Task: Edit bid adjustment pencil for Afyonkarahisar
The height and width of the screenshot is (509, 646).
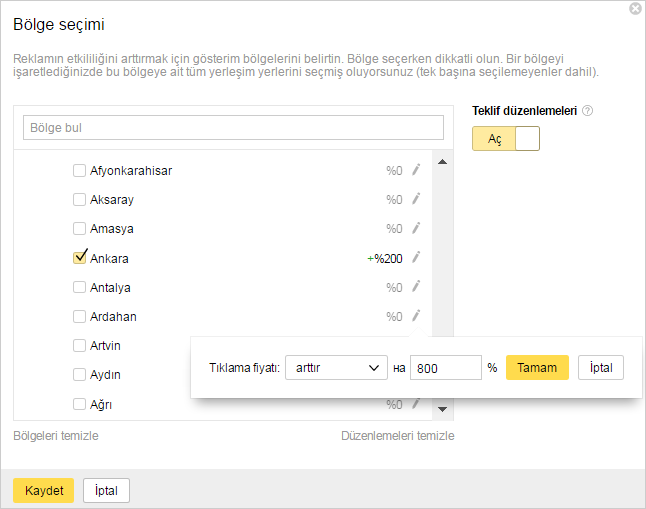Action: point(417,170)
